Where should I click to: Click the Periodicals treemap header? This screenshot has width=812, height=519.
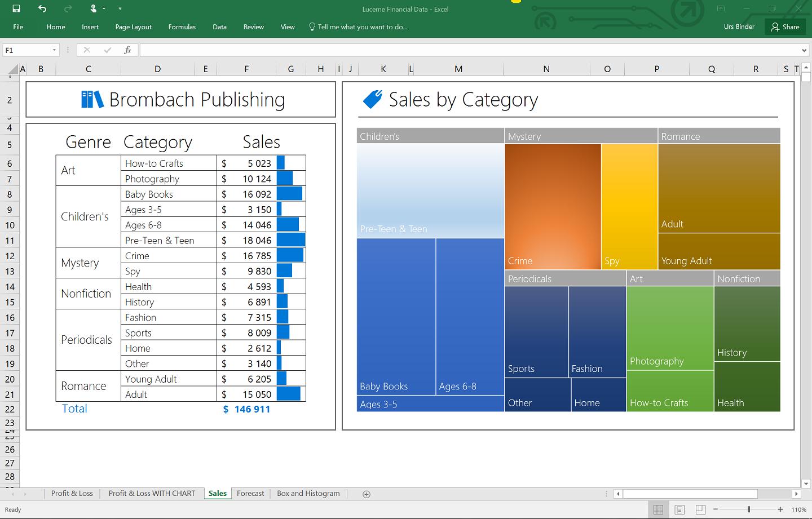[566, 278]
